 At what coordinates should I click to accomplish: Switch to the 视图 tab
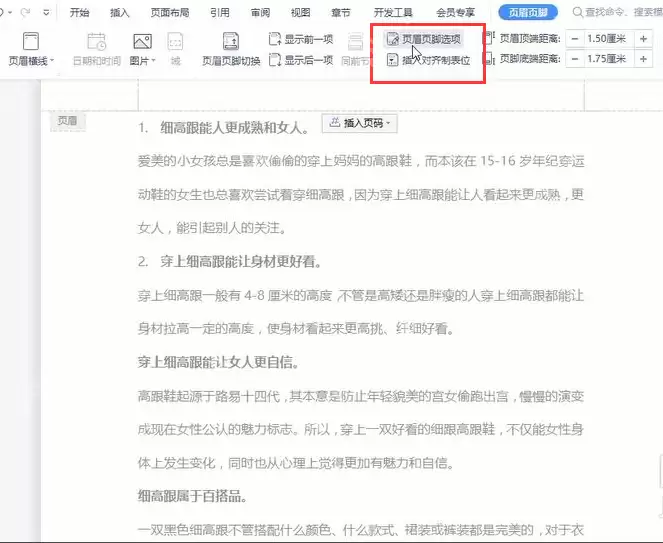(300, 12)
